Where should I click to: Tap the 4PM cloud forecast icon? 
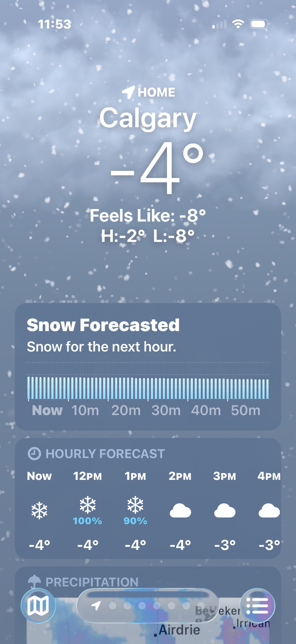pyautogui.click(x=269, y=511)
